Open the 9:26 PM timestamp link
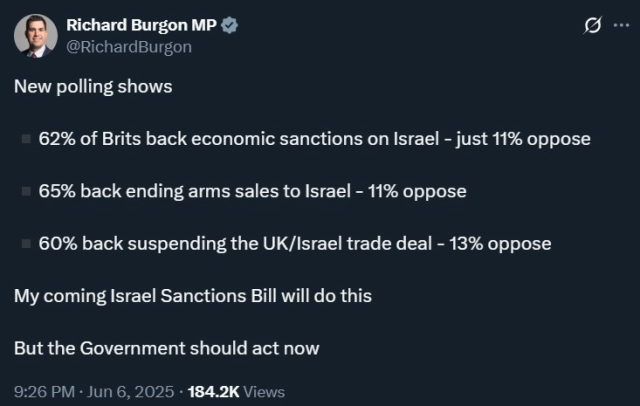The image size is (640, 406). pos(44,392)
